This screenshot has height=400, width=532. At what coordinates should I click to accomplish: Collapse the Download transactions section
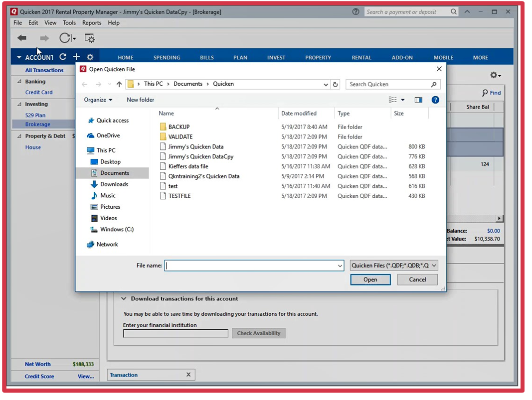coord(124,299)
